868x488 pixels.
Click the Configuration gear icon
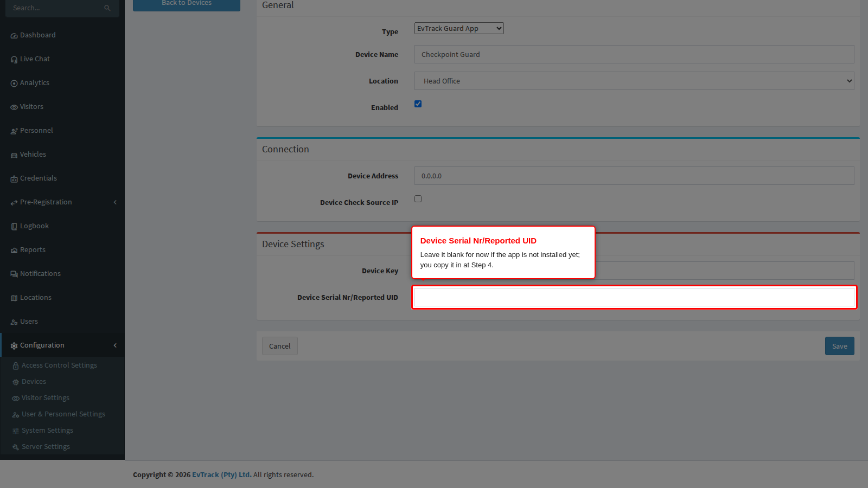14,346
